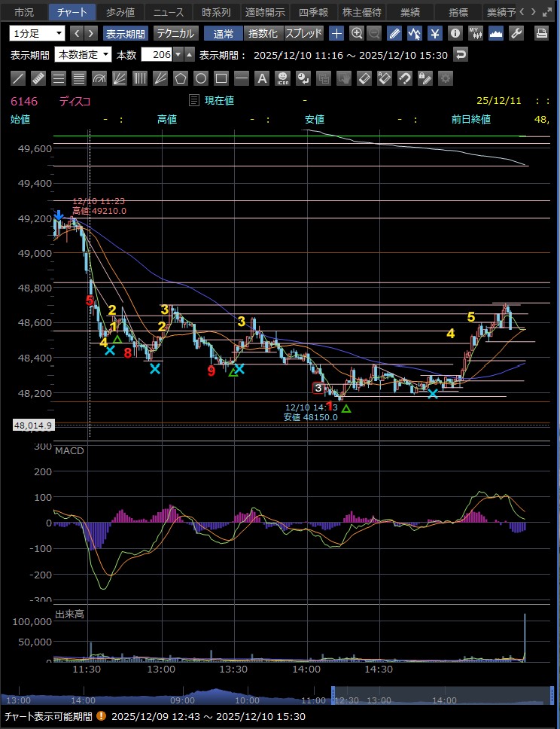The width and height of the screenshot is (560, 729).
Task: Toggle the crosshair cursor button
Action: click(336, 33)
